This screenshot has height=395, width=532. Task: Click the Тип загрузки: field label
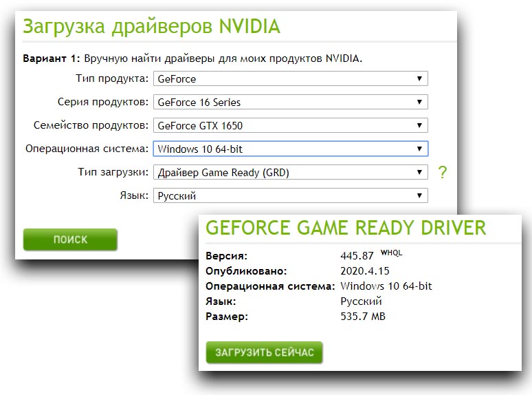[113, 172]
